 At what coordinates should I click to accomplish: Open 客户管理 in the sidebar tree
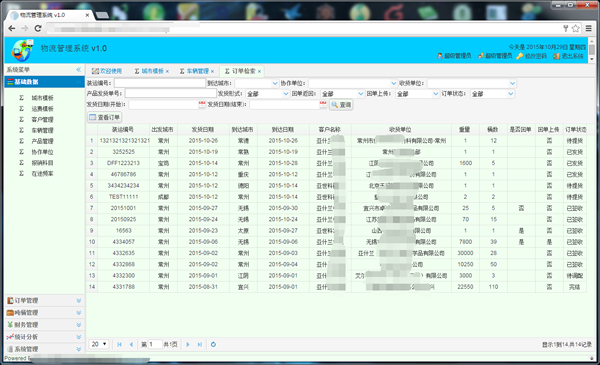[42, 119]
